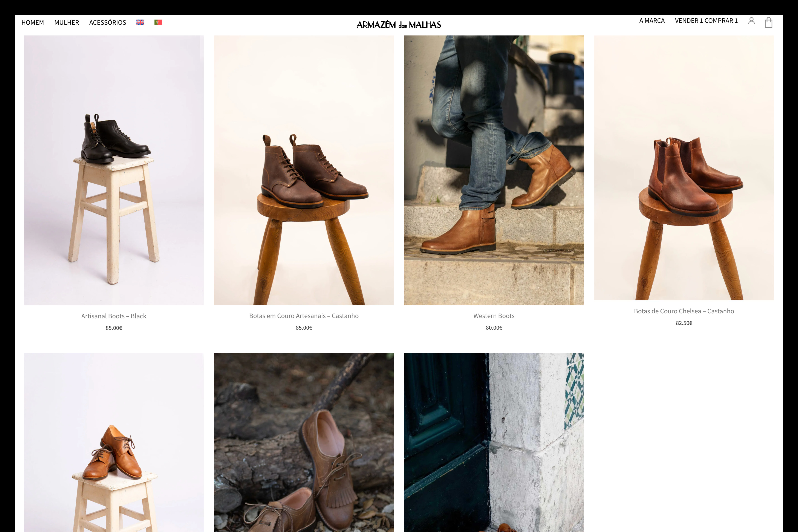Click the 82.50€ price under Chelsea boots
This screenshot has height=532, width=798.
pos(684,323)
